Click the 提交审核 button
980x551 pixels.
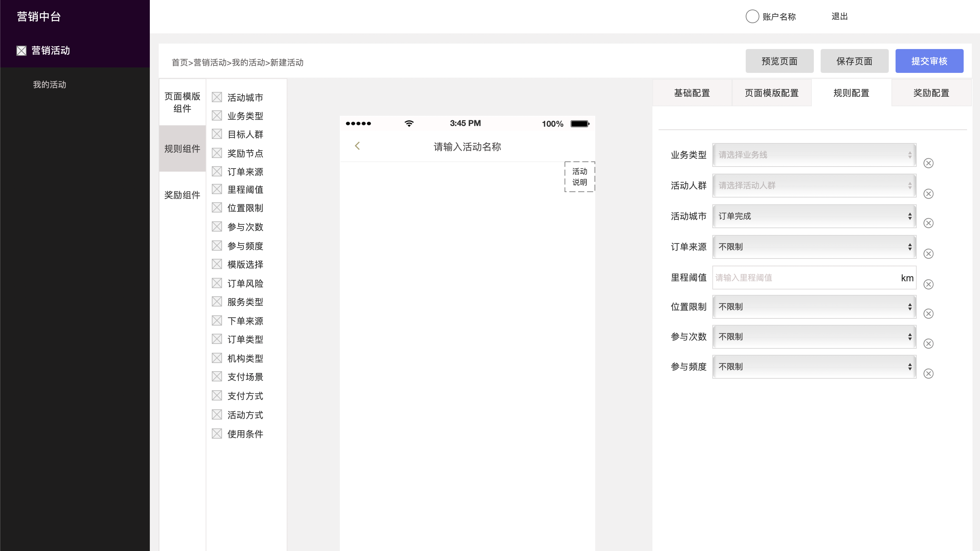929,61
